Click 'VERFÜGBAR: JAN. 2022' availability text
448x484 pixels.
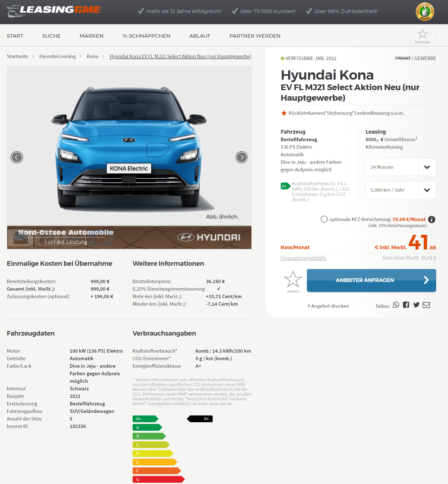click(x=311, y=58)
